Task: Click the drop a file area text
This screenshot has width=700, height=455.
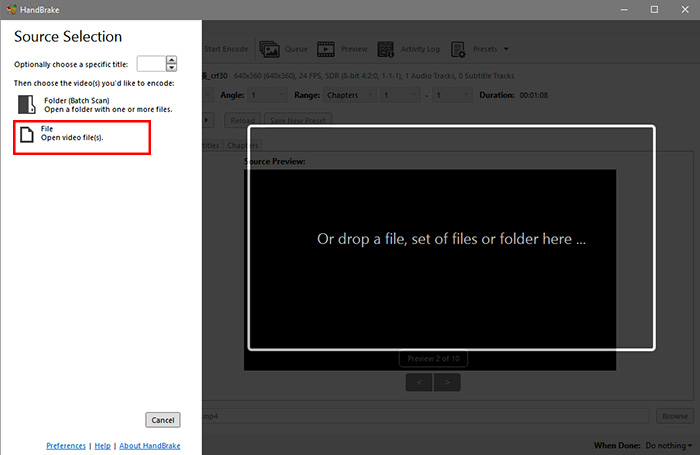Action: (451, 239)
